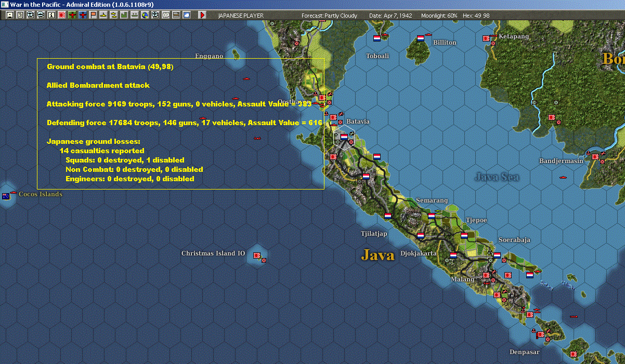Click the globe toolbar icon

click(145, 15)
